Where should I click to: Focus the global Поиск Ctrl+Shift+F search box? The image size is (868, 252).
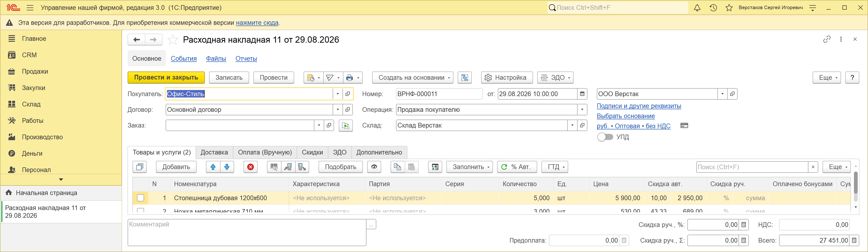[x=618, y=8]
